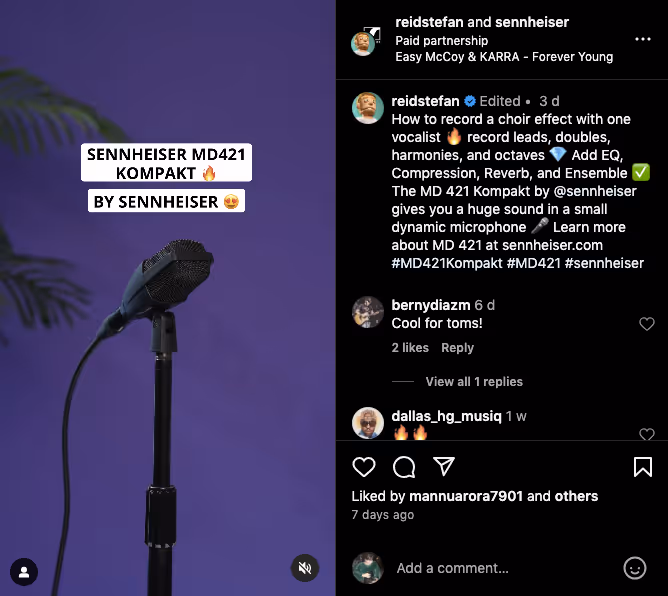Open #MD421Kompakt hashtag
This screenshot has height=596, width=668.
coord(447,263)
